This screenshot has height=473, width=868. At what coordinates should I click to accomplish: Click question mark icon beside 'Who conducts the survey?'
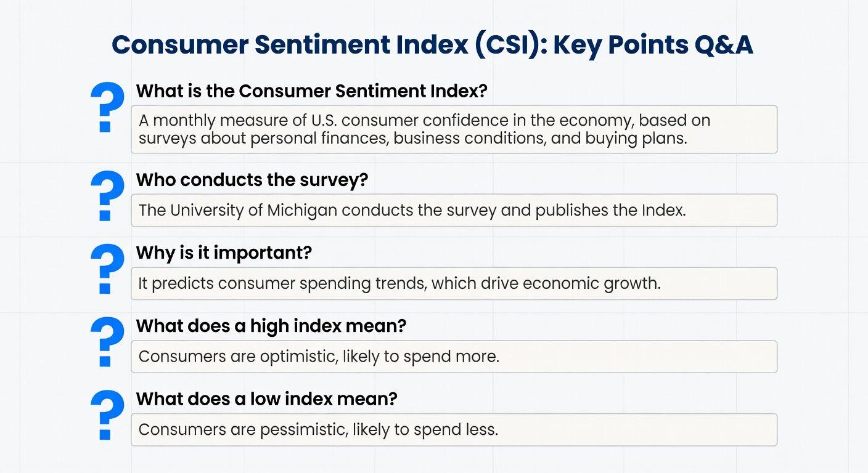(107, 196)
